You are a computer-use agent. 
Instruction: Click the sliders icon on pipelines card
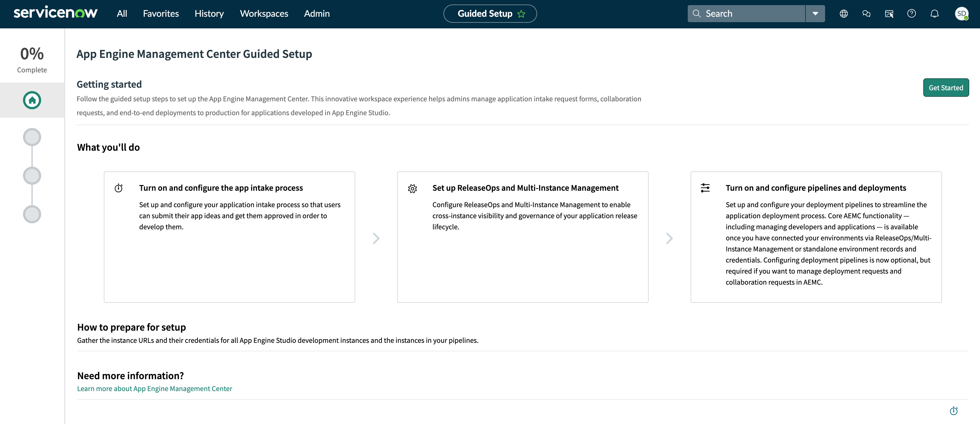pyautogui.click(x=705, y=188)
